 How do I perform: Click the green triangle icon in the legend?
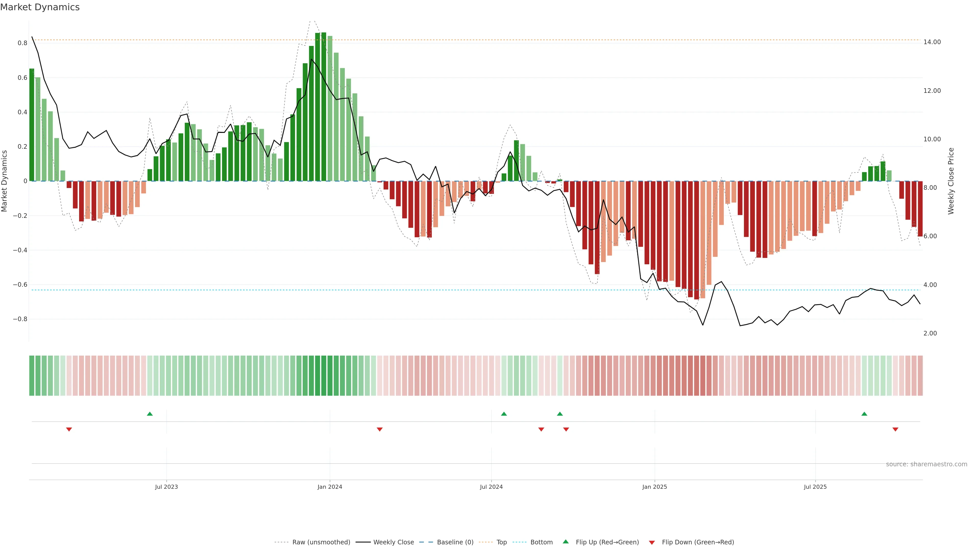566,542
